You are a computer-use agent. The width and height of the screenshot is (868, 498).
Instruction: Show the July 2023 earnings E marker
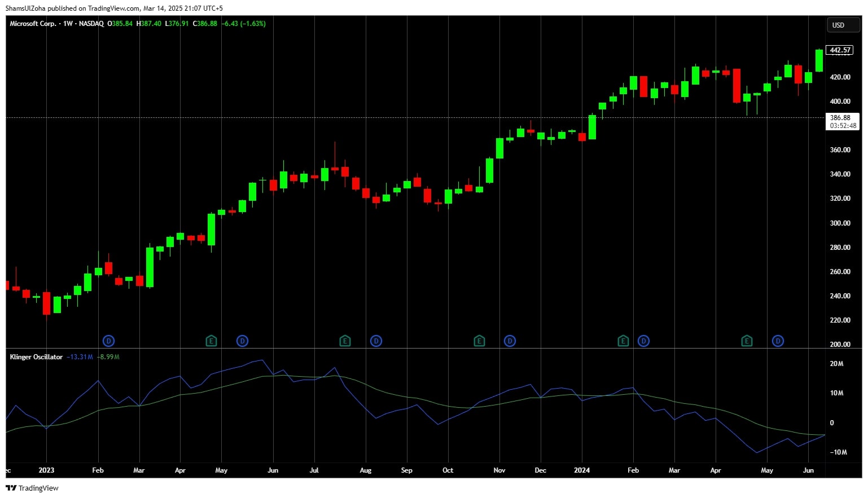[345, 341]
